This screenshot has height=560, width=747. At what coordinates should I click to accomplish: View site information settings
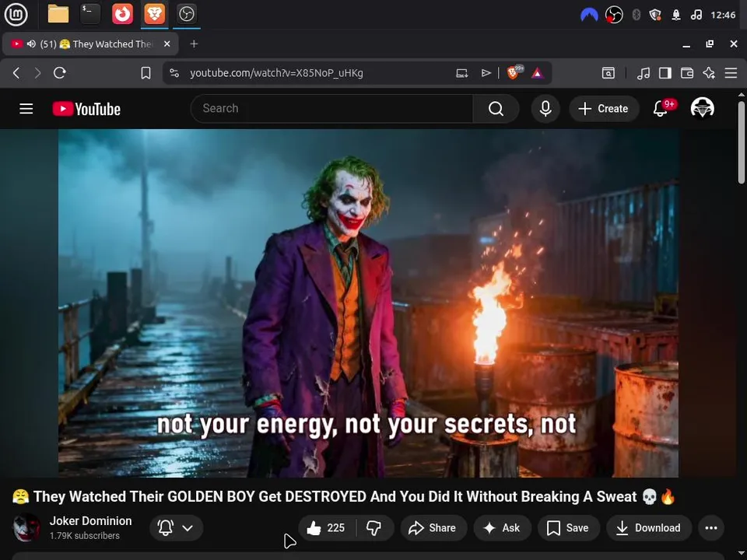(174, 73)
